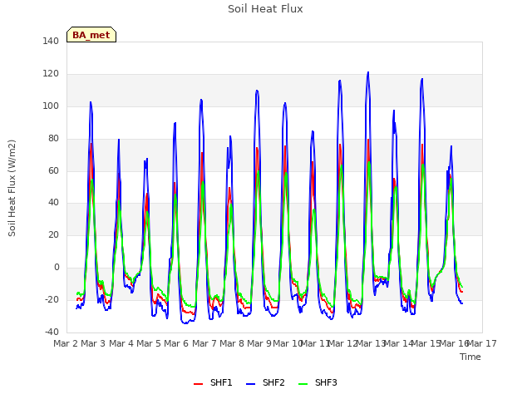Click the Mar 5 x-axis label
The height and width of the screenshot is (399, 532).
click(149, 343)
